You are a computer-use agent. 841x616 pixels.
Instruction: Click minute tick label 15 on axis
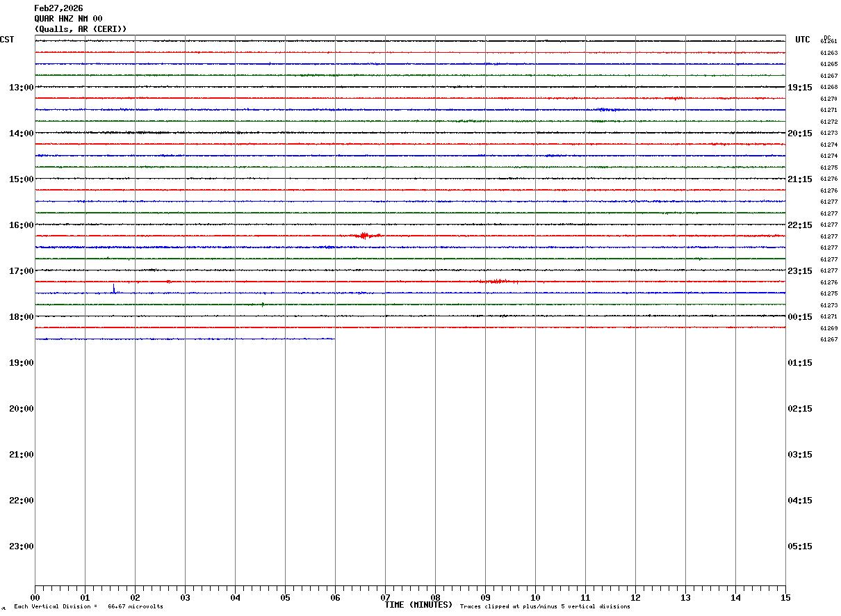coord(785,598)
